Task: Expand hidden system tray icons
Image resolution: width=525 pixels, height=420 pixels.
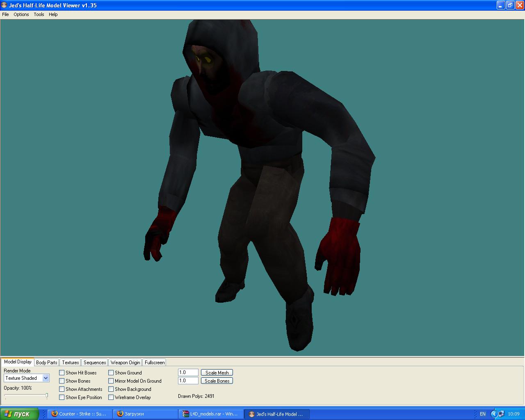Action: pos(494,414)
